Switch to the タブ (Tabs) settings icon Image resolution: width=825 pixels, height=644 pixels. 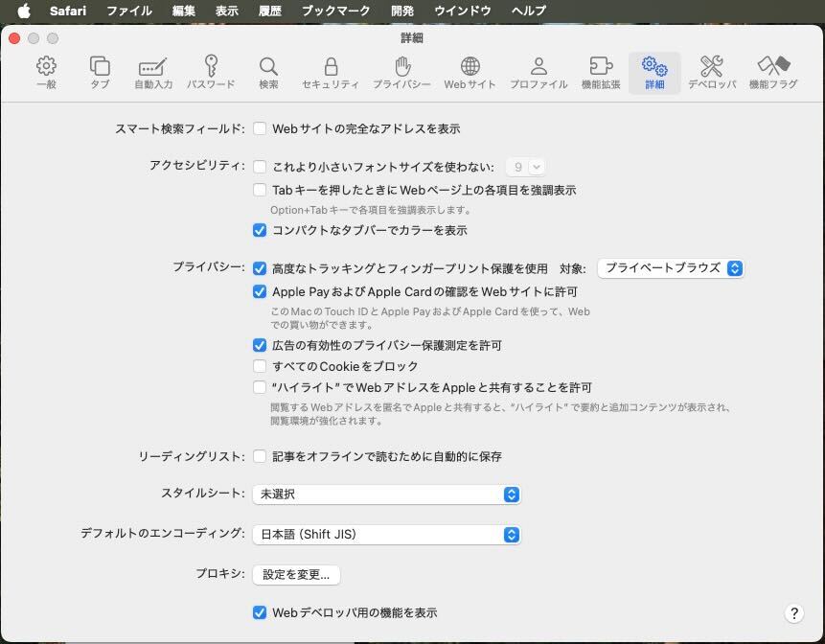point(100,72)
